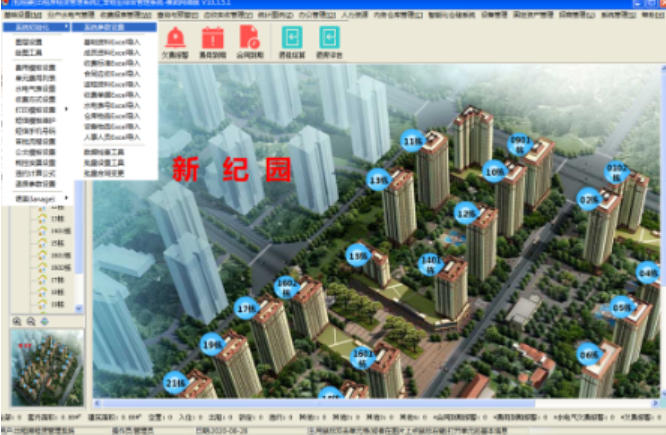Choose 人事人员Excel导入 from the submenu

pyautogui.click(x=112, y=137)
